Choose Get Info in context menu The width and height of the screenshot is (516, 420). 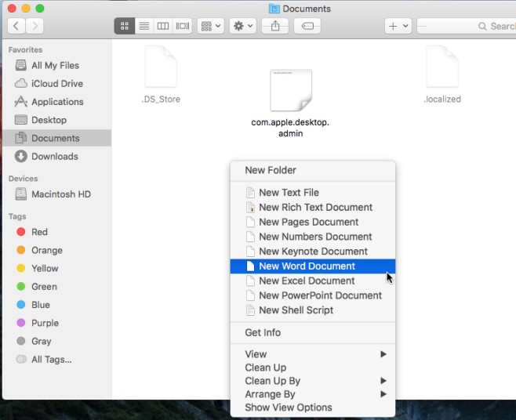pos(313,332)
